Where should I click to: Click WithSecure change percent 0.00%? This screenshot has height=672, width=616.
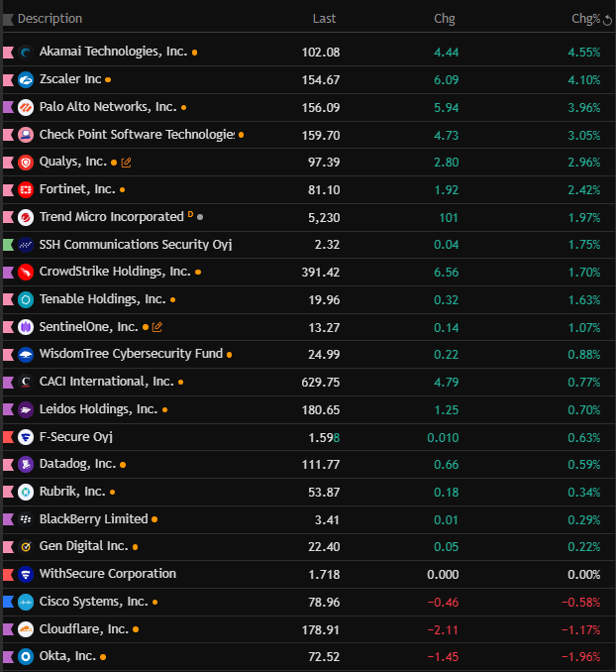pyautogui.click(x=584, y=574)
